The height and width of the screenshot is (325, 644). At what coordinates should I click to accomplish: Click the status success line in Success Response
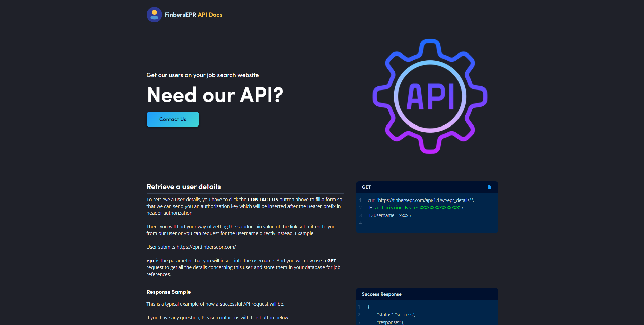click(396, 314)
